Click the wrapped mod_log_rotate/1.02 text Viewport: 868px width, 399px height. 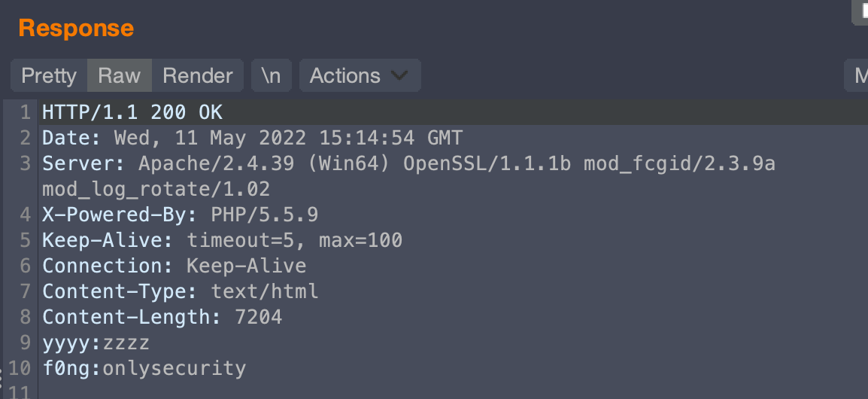156,189
